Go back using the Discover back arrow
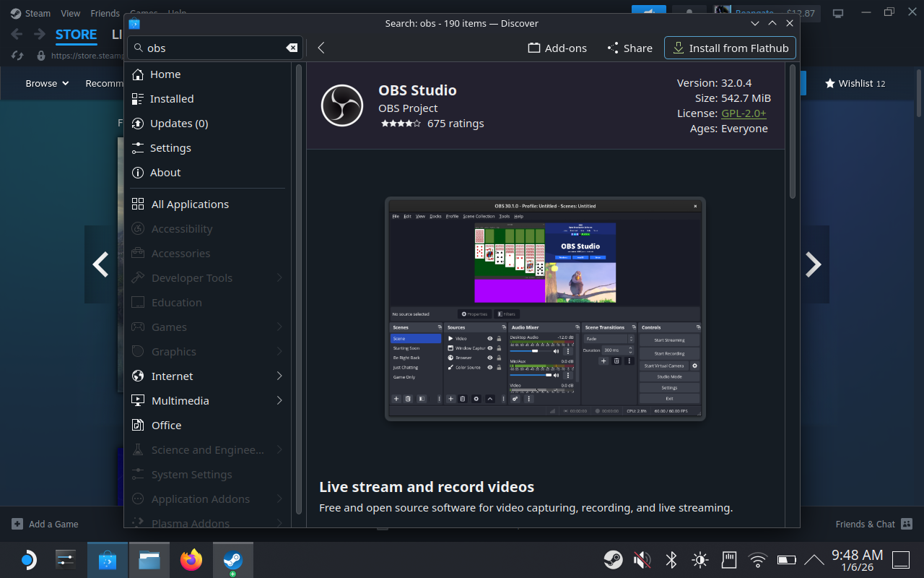The height and width of the screenshot is (578, 924). click(x=321, y=48)
